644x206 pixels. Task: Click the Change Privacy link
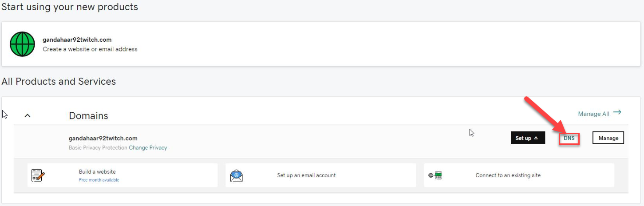[x=148, y=148]
